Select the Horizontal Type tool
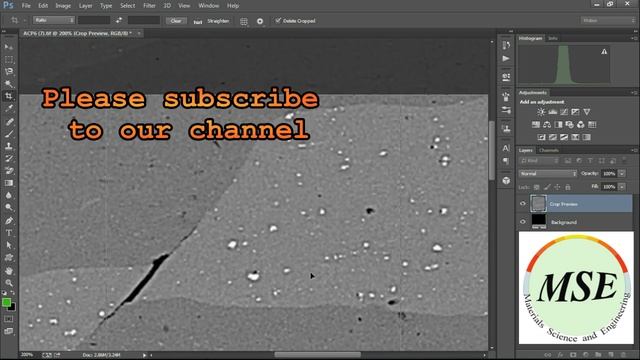This screenshot has height=360, width=640. (x=9, y=233)
